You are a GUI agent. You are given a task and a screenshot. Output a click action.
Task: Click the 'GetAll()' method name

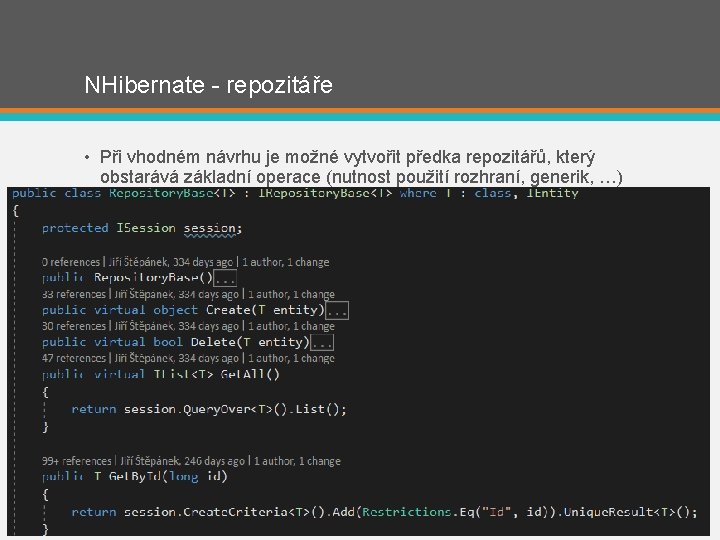point(250,374)
